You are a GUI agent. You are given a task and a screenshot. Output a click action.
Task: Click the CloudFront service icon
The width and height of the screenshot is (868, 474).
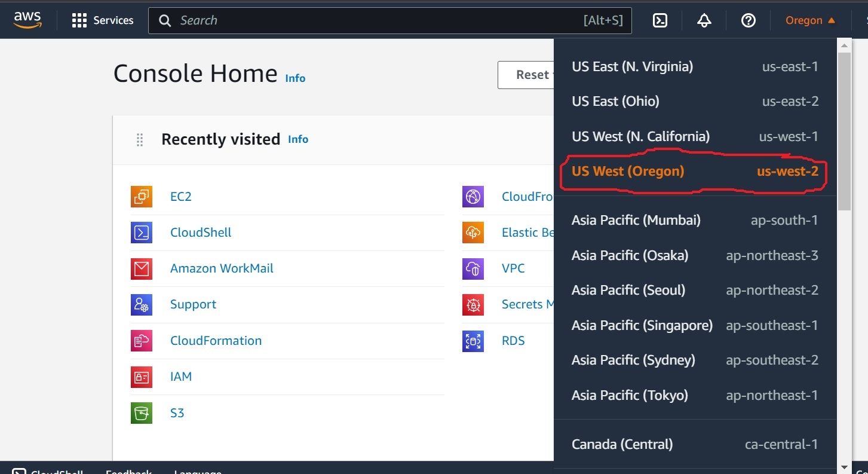tap(473, 197)
